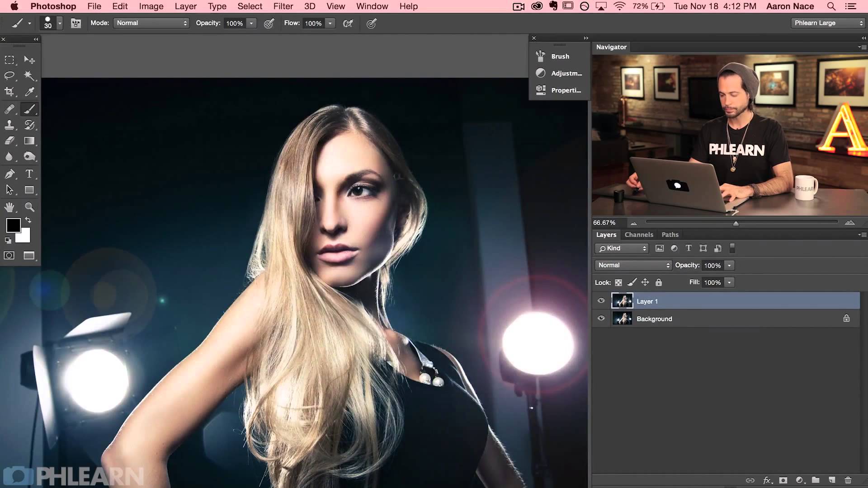
Task: Select the Clone Stamp tool
Action: coord(9,125)
